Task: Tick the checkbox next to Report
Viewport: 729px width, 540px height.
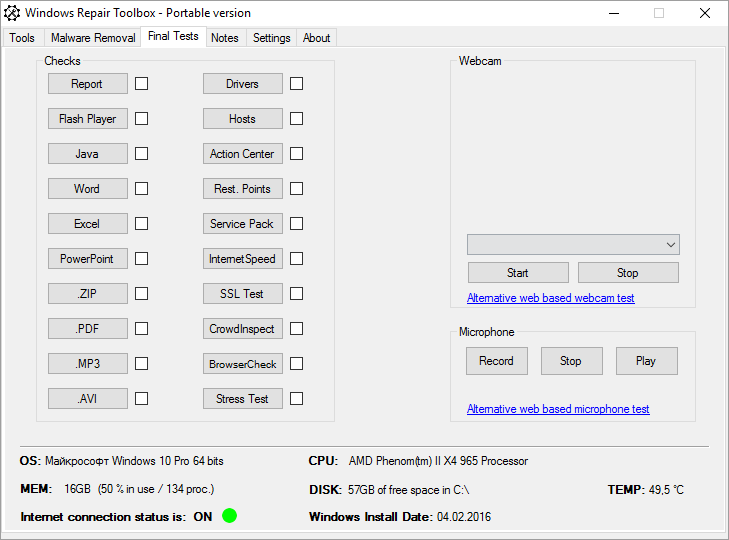Action: (x=141, y=84)
